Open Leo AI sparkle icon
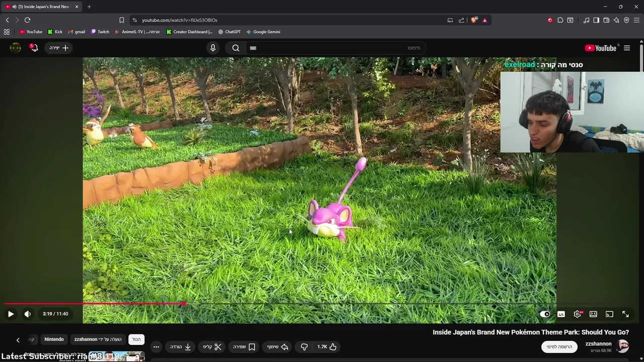Image resolution: width=644 pixels, height=362 pixels. 616,20
